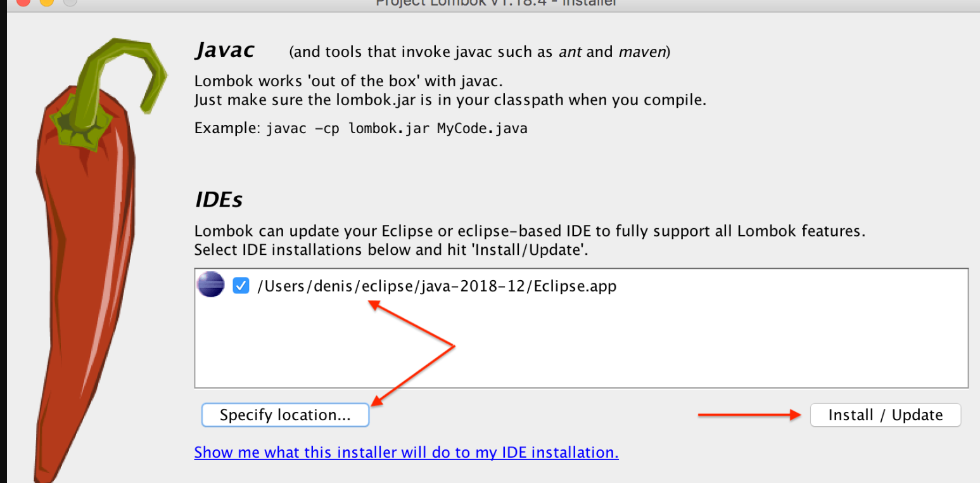Viewport: 980px width, 483px height.
Task: Click the red close window button
Action: (x=24, y=2)
